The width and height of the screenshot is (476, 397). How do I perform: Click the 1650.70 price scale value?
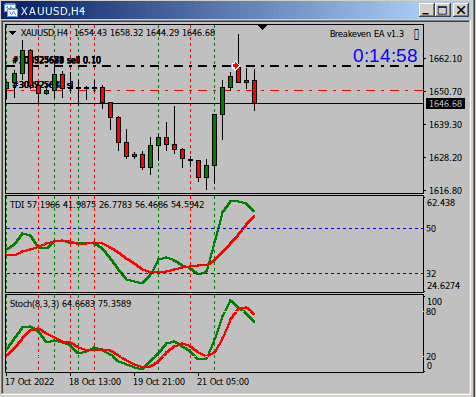click(445, 91)
